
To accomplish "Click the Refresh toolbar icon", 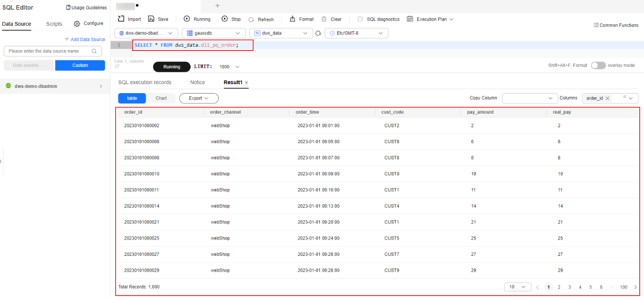I will pos(252,20).
